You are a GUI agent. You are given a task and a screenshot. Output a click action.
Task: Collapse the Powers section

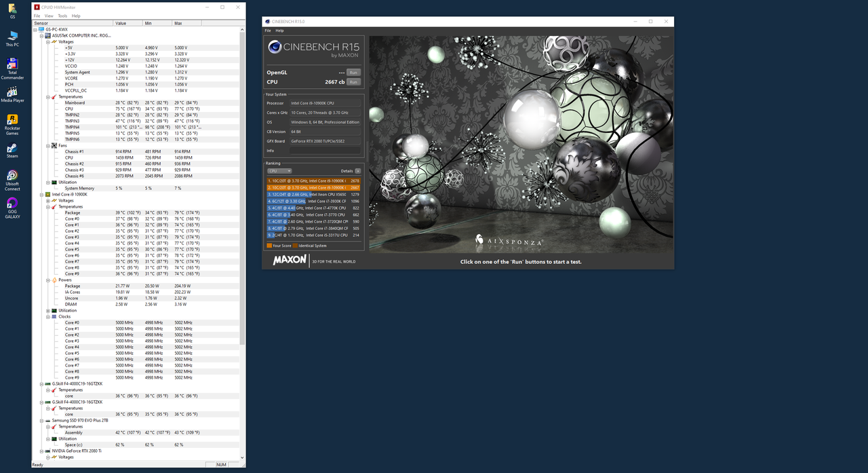(47, 280)
